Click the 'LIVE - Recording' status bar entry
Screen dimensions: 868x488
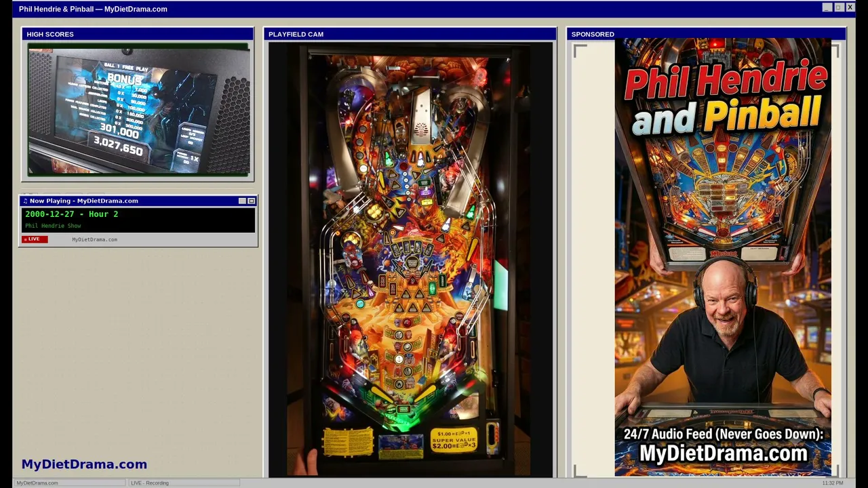[x=150, y=483]
